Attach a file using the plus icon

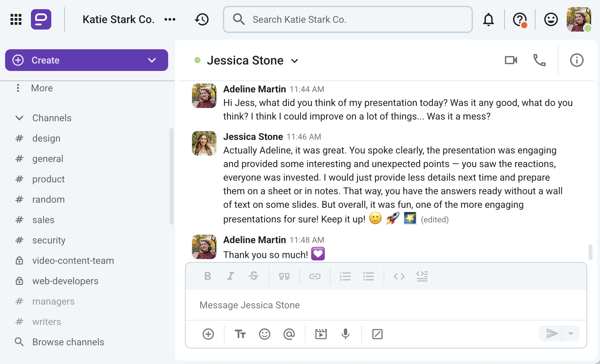(x=208, y=334)
